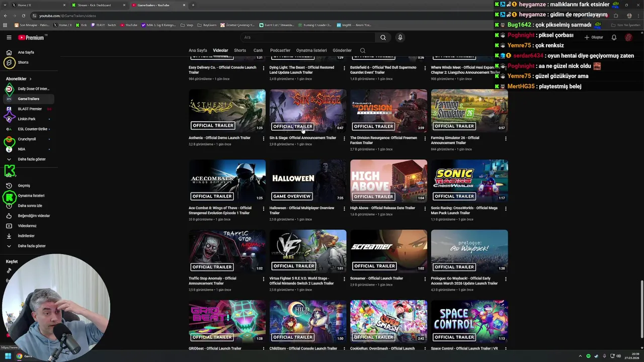Reload the page with refresh icon
Screen dimensions: 644x362
coord(24,16)
